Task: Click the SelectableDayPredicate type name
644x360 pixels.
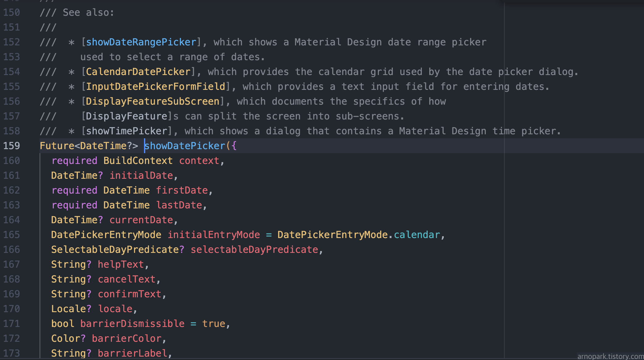Action: [115, 249]
